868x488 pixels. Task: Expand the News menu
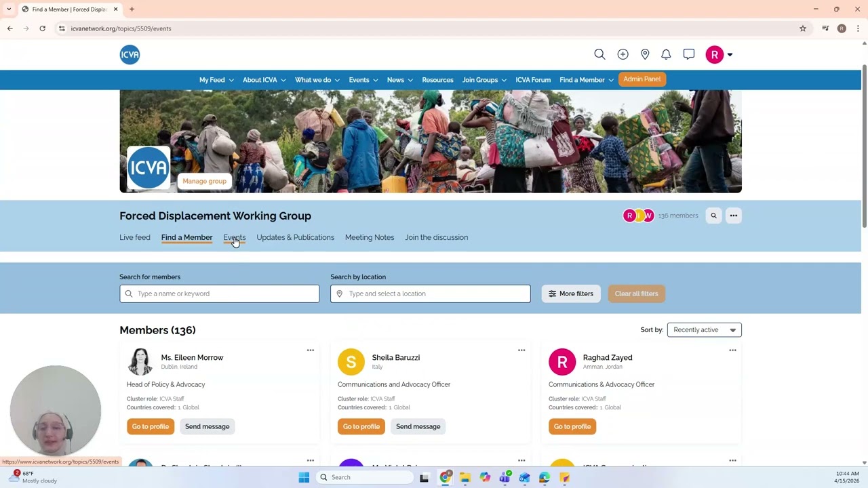pos(400,80)
